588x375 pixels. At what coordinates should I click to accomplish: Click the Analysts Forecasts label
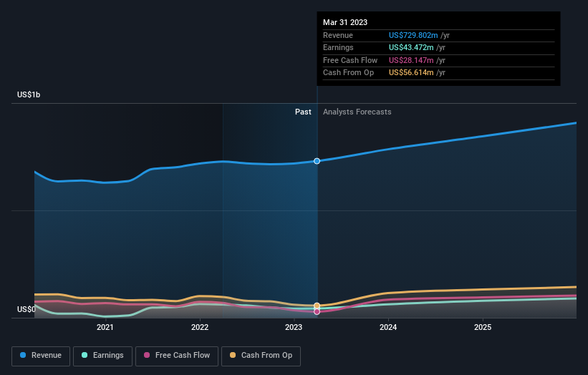click(x=357, y=112)
